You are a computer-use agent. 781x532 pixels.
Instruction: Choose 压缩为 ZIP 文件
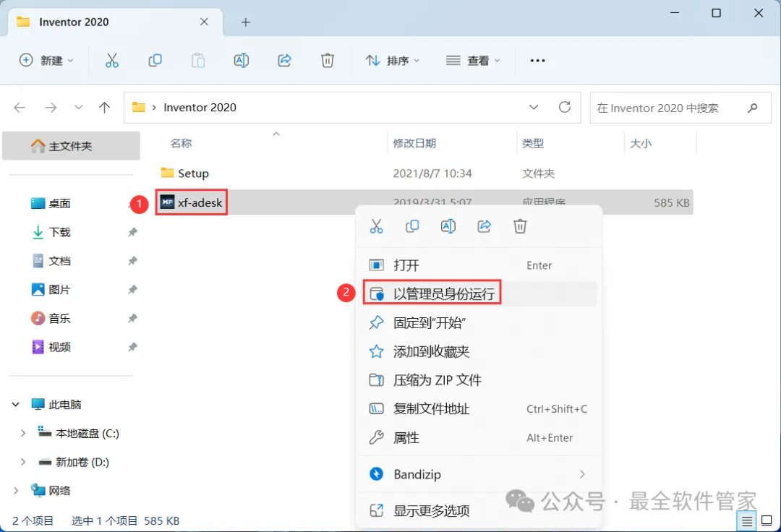coord(479,380)
